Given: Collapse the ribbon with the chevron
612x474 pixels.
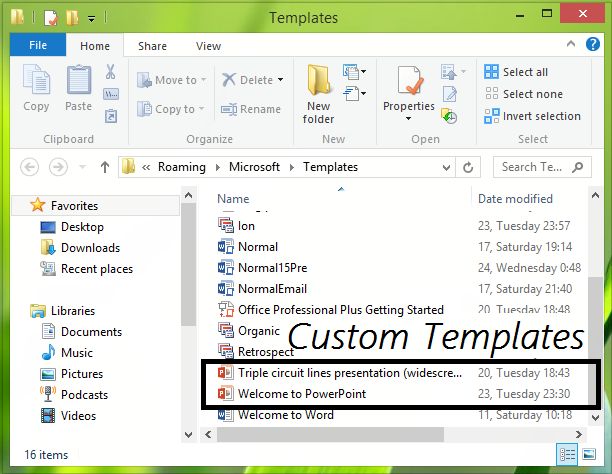Looking at the screenshot, I should click(x=571, y=44).
